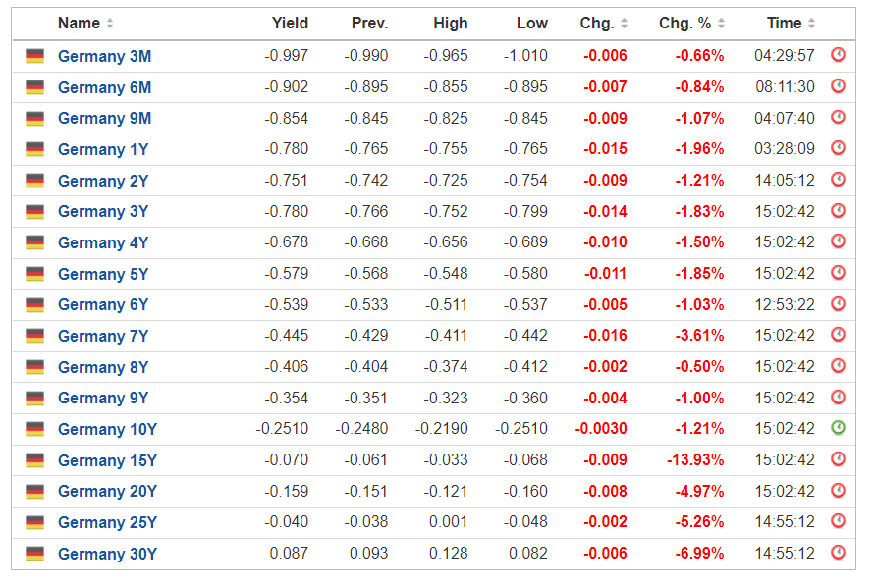
Task: Open the Germany 7Y bond link
Action: click(x=103, y=336)
